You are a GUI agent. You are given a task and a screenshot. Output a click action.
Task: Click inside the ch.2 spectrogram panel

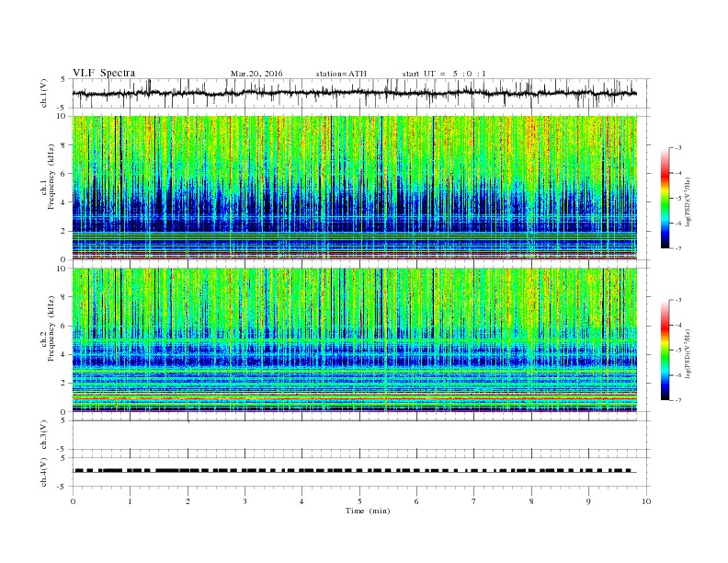[355, 340]
